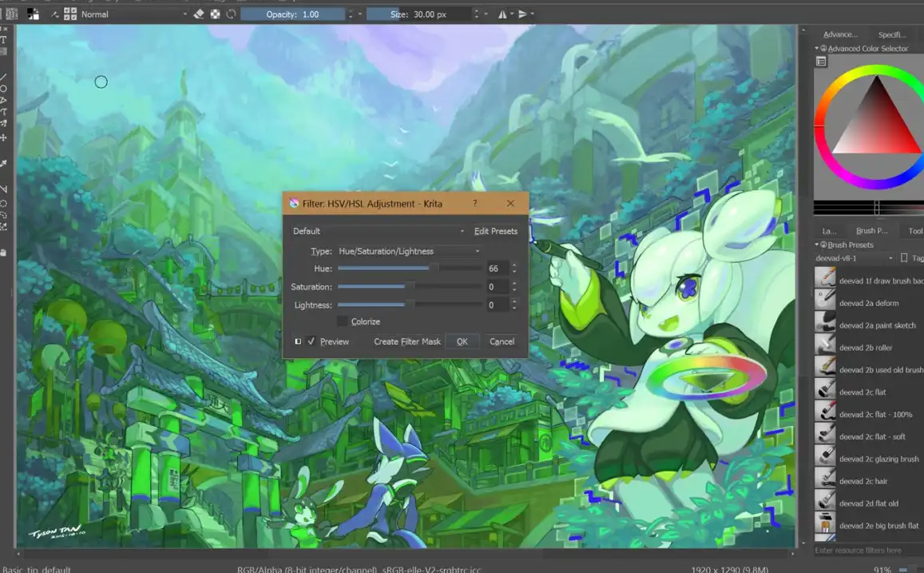Click Create Filter Mask button

tap(407, 341)
